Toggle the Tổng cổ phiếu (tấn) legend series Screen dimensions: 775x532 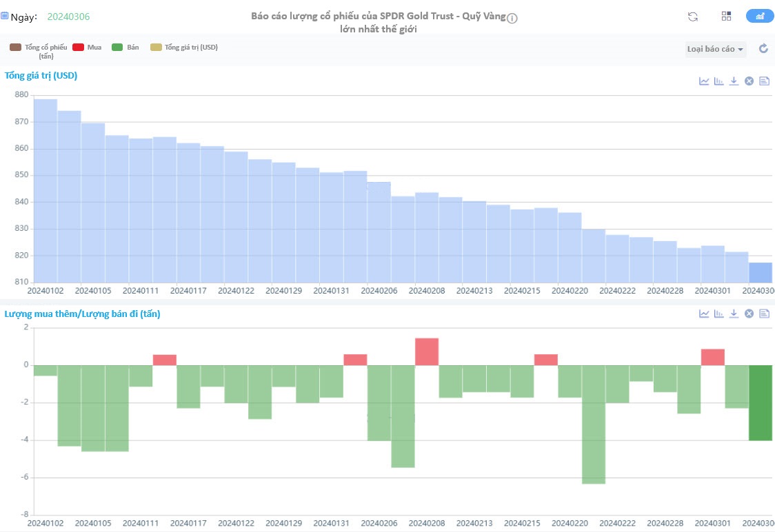click(39, 51)
